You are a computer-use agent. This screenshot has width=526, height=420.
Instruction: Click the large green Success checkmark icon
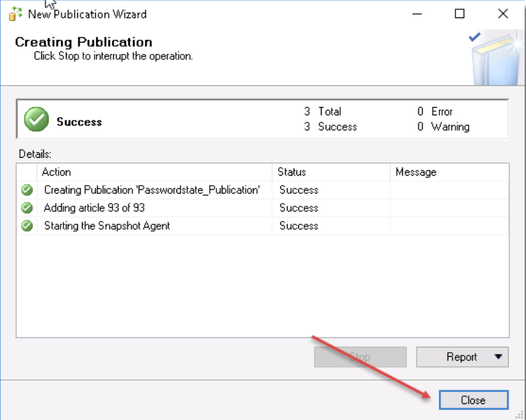(36, 119)
